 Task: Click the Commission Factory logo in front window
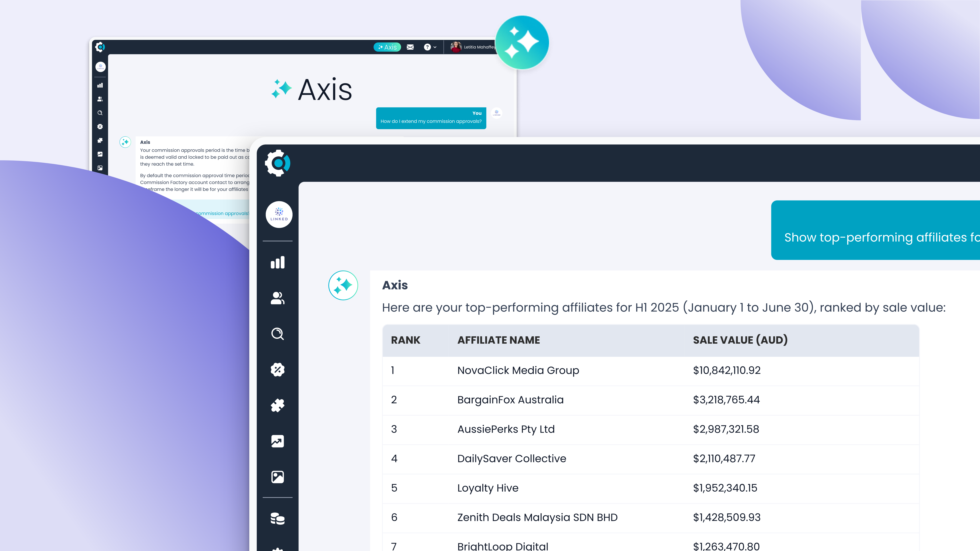278,163
